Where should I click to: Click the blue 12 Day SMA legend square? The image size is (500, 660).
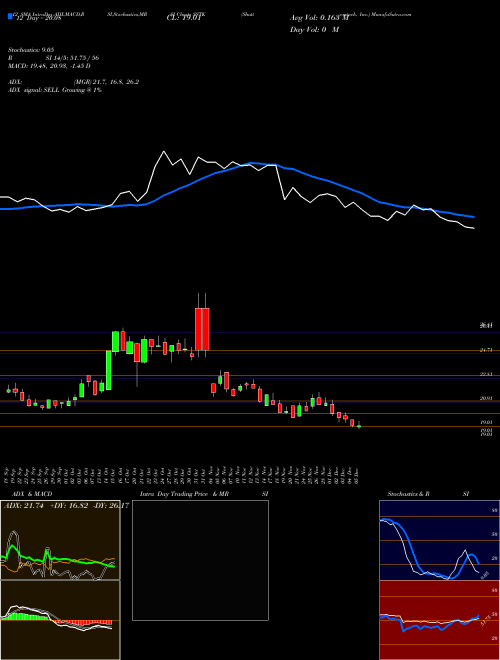(x=10, y=16)
